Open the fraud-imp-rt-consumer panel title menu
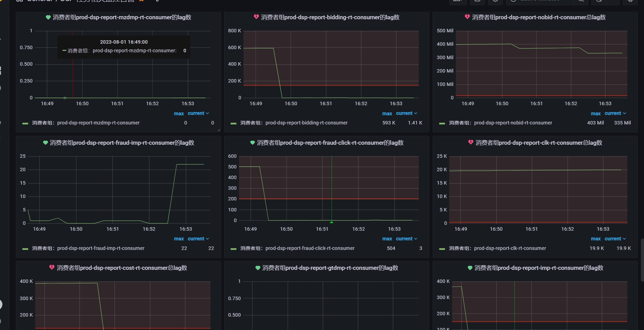644x330 pixels. pos(122,143)
